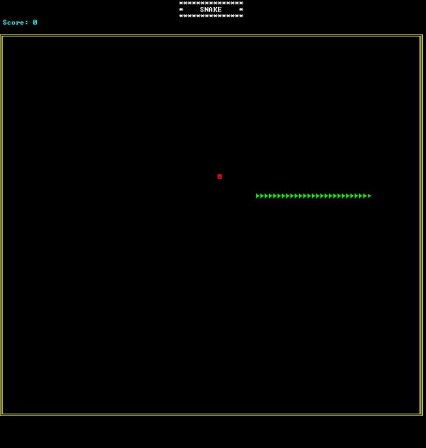
Task: Click the second segment behind the snake's head
Action: [x=361, y=196]
